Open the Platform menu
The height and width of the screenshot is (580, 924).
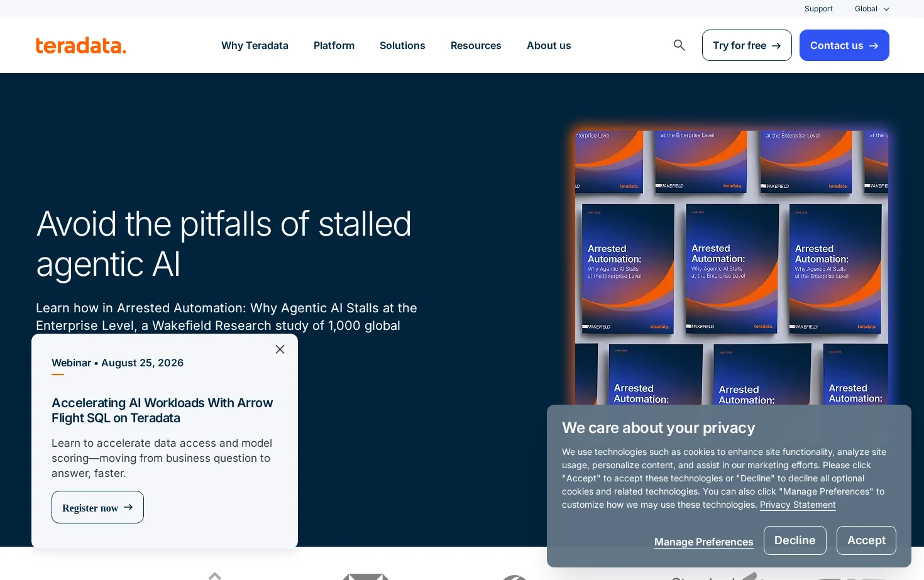334,45
